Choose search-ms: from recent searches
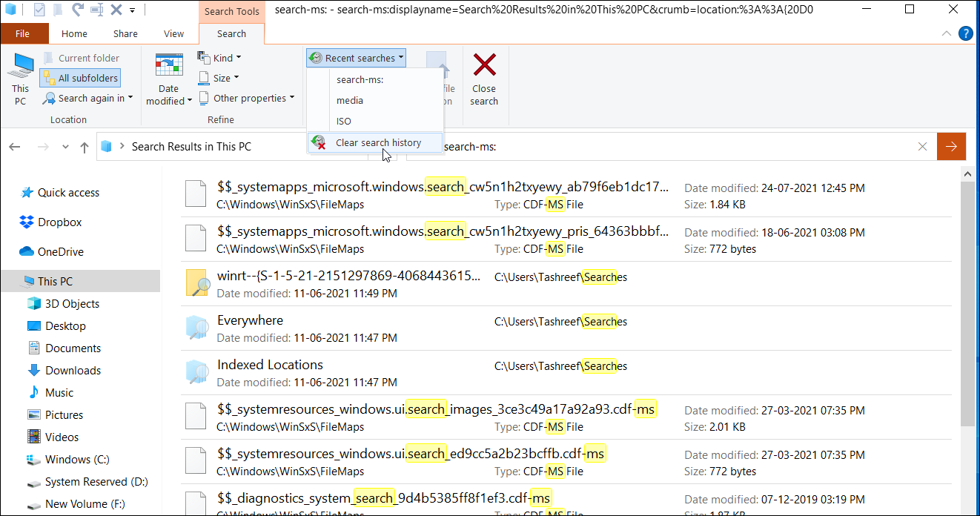 coord(375,79)
